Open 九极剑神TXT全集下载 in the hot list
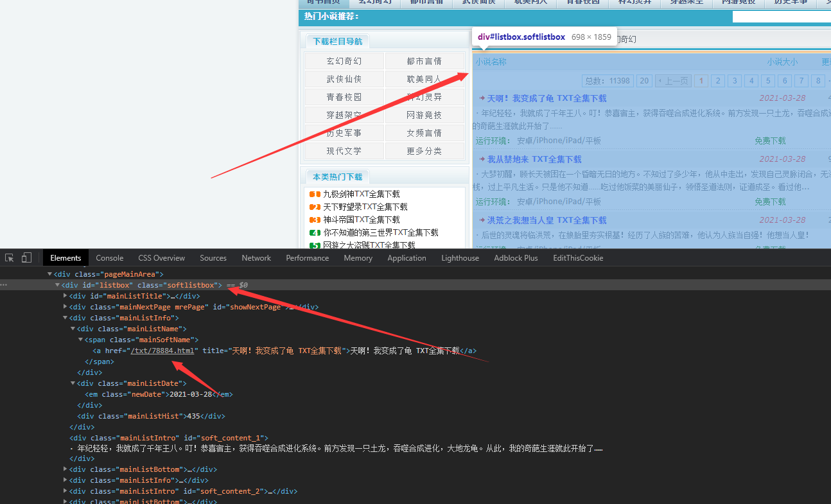 (x=362, y=194)
